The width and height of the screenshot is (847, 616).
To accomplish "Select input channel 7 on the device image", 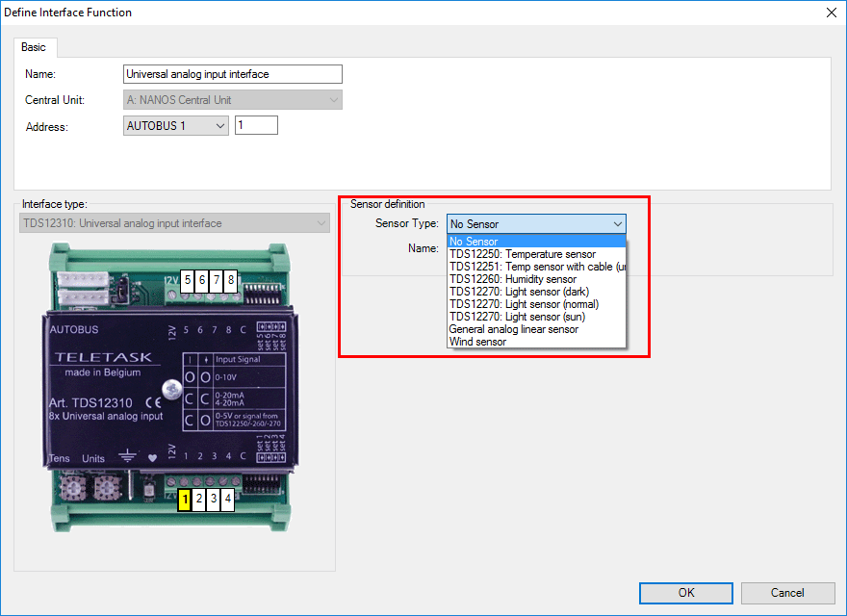I will 217,280.
